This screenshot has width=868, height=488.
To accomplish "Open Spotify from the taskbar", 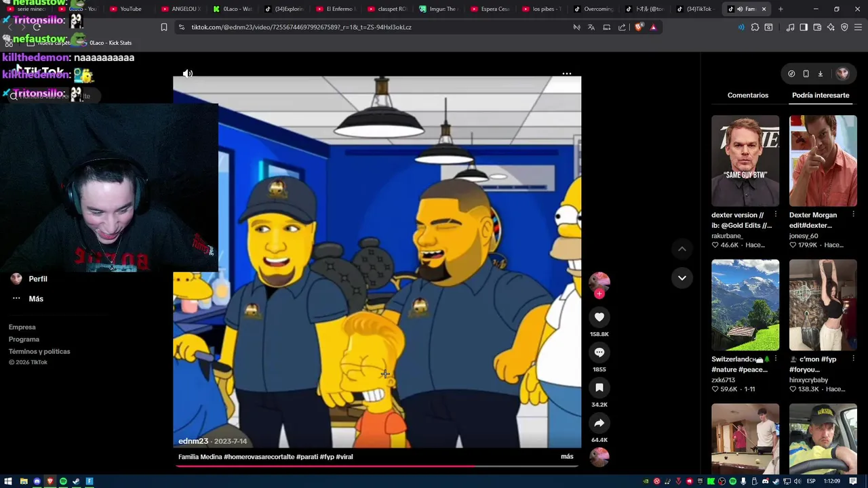I will 63,481.
